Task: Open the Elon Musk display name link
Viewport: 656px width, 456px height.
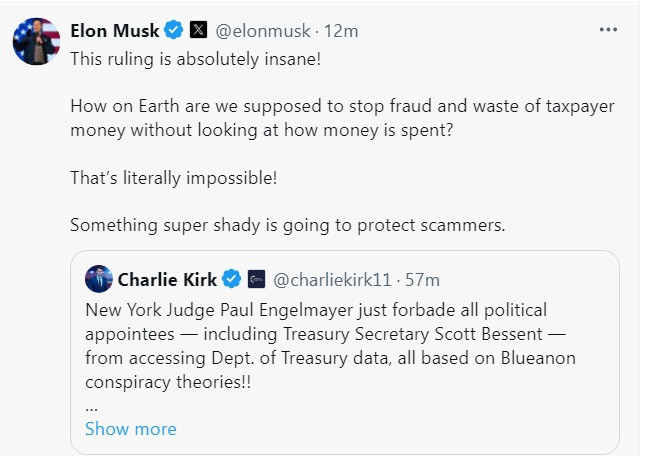Action: [114, 31]
